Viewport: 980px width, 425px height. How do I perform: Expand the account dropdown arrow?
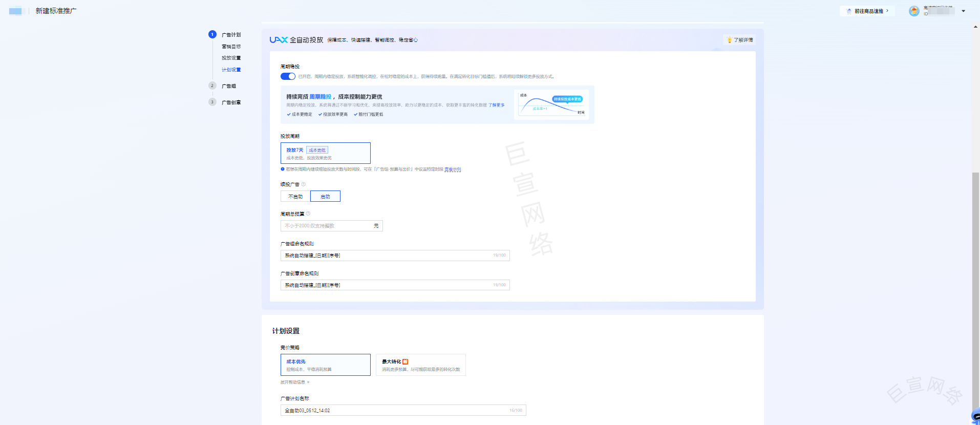pos(963,11)
